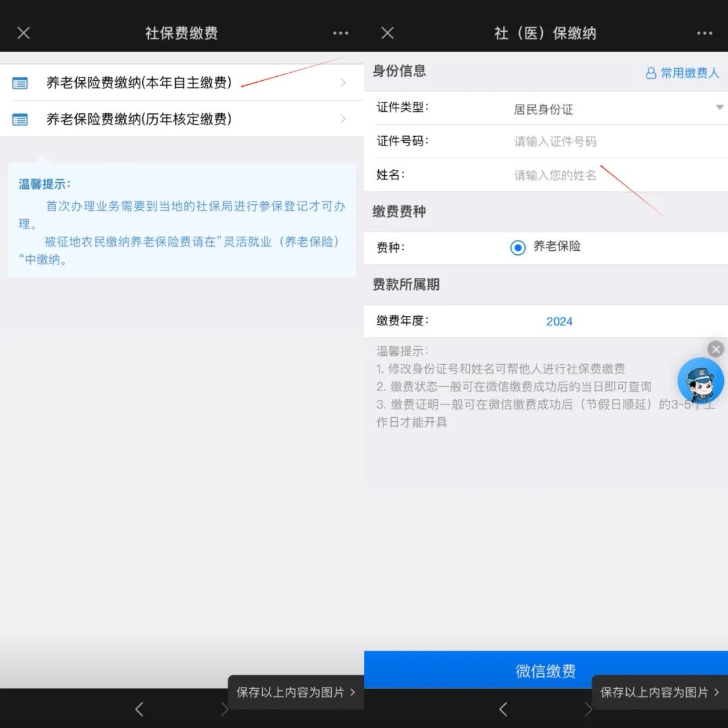Dismiss the police mascot via its close icon
728x728 pixels.
point(716,349)
